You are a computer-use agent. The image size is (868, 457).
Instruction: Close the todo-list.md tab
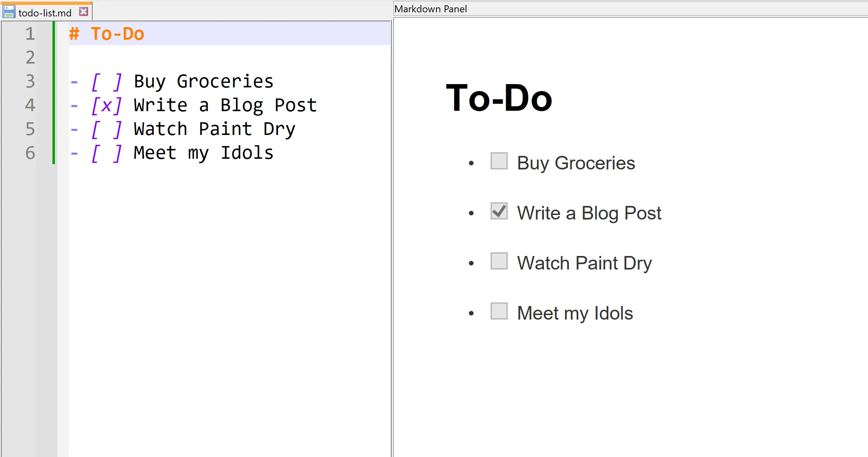(83, 11)
